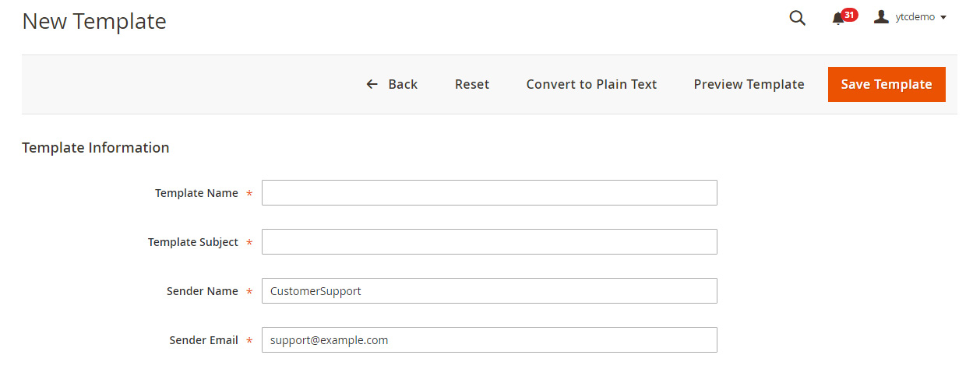Click the orange Save Template button
The width and height of the screenshot is (980, 369).
point(887,84)
